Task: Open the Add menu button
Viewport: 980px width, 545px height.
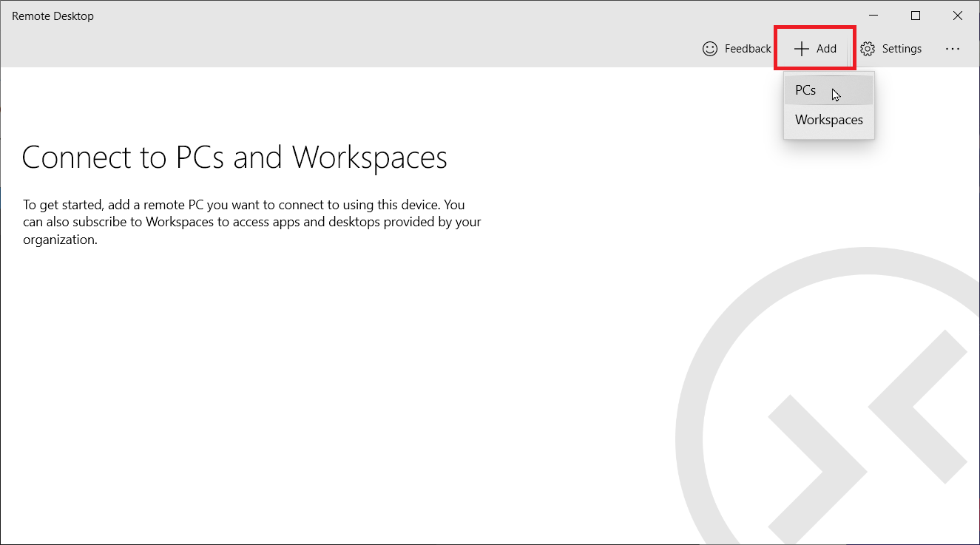Action: click(815, 49)
